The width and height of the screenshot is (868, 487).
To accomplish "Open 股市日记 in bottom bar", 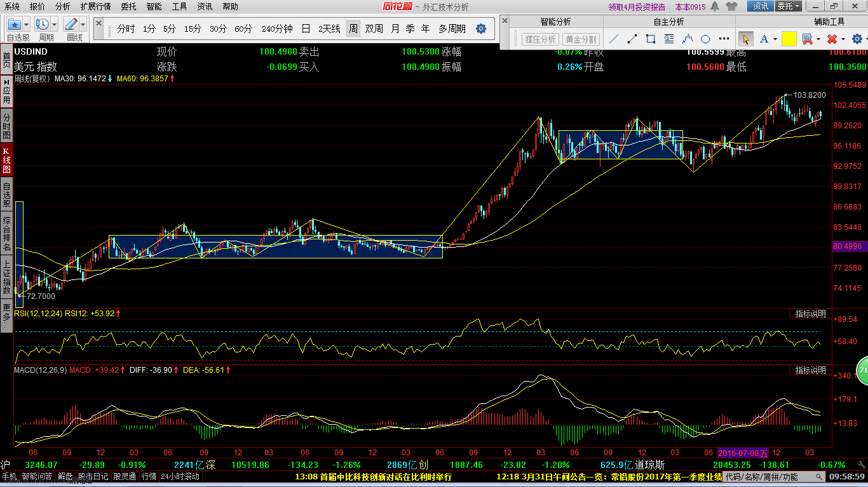I will [x=94, y=476].
